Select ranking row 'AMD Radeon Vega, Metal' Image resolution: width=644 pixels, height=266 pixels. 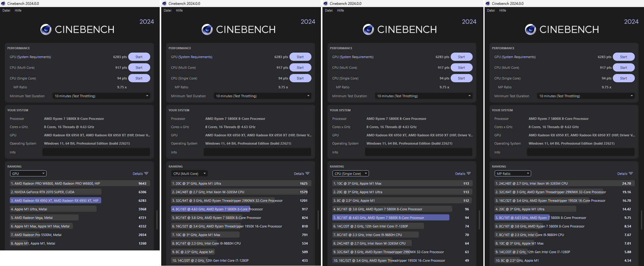pyautogui.click(x=80, y=218)
